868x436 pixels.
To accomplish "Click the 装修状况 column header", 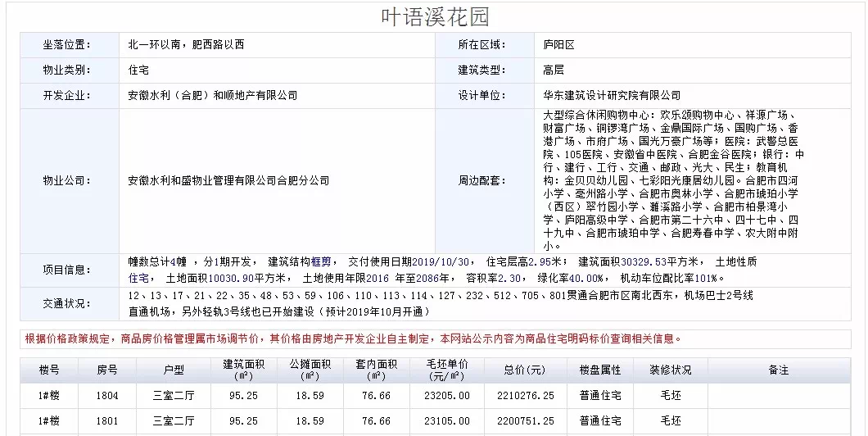I will 670,370.
